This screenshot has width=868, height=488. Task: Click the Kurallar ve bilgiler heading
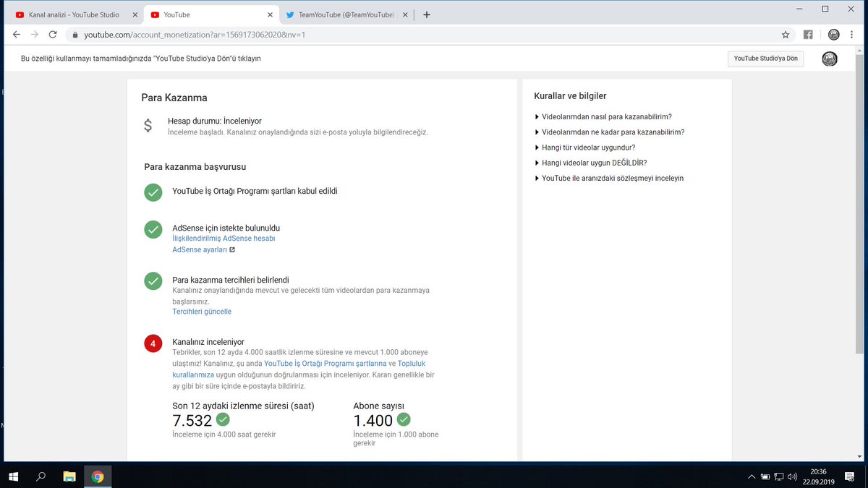click(570, 96)
